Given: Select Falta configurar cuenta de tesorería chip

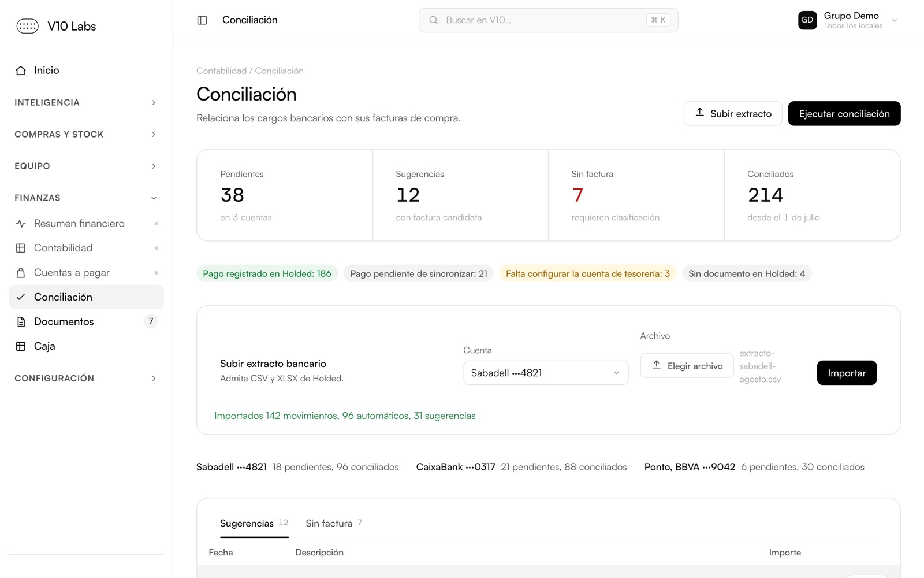Looking at the screenshot, I should pos(588,273).
